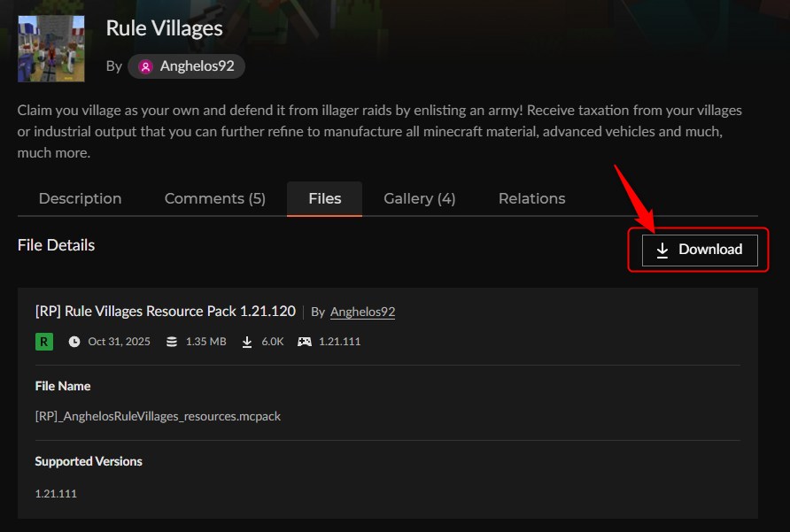Image resolution: width=790 pixels, height=532 pixels.
Task: Switch to the Description tab
Action: pyautogui.click(x=80, y=198)
